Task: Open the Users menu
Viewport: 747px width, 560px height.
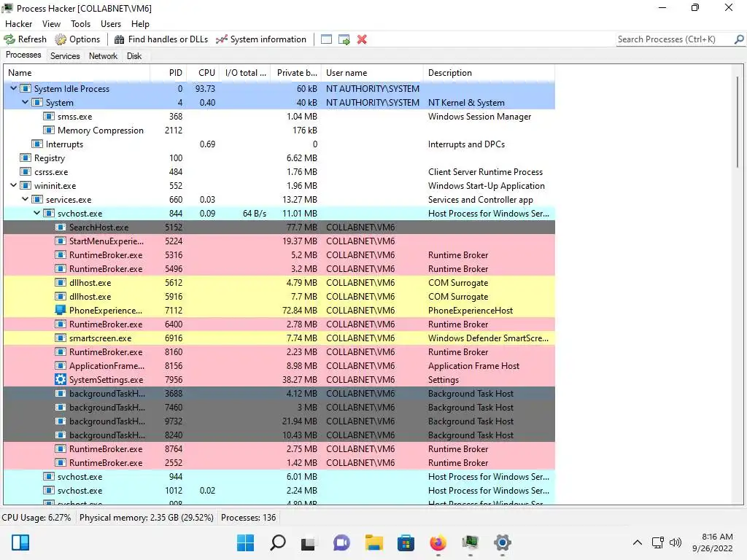Action: (x=111, y=24)
